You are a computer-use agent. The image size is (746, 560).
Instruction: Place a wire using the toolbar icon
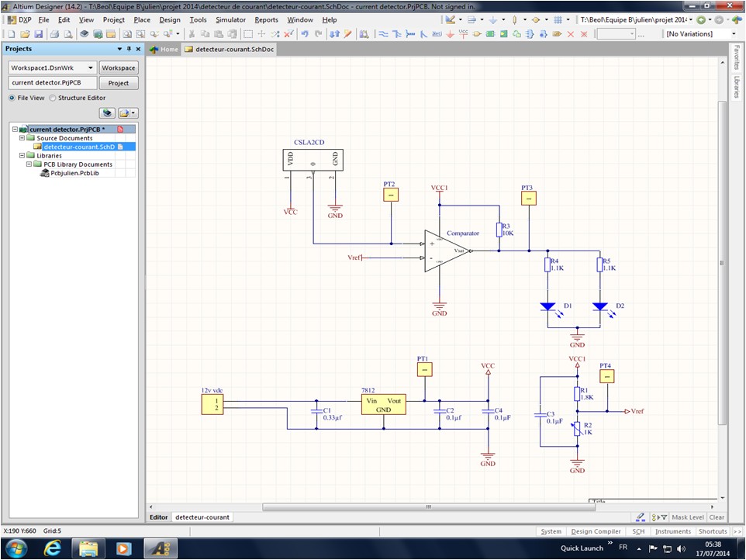tap(383, 34)
